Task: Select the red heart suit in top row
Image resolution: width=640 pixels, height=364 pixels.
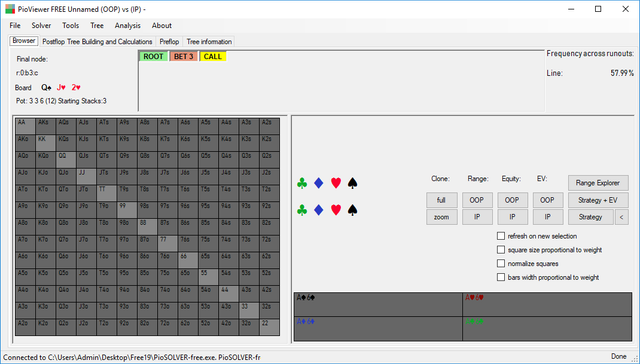Action: click(336, 183)
